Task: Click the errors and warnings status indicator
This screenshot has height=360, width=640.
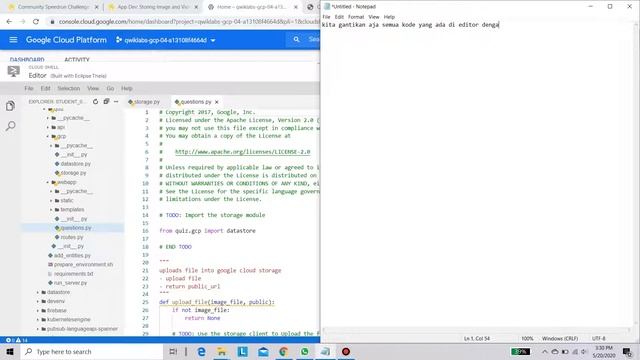Action: click(x=16, y=340)
